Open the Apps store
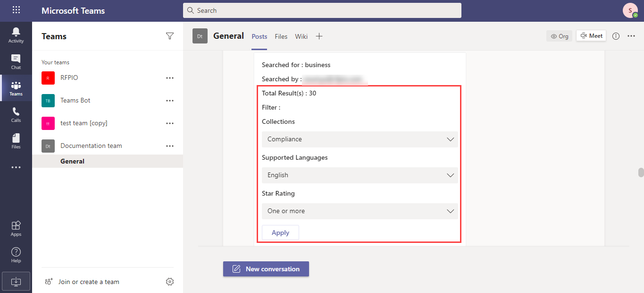Image resolution: width=644 pixels, height=293 pixels. (16, 228)
